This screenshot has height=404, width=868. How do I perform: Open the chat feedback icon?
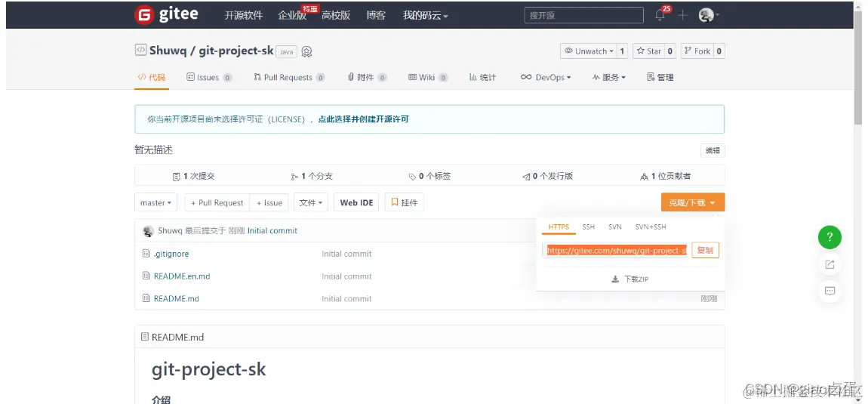(x=830, y=291)
